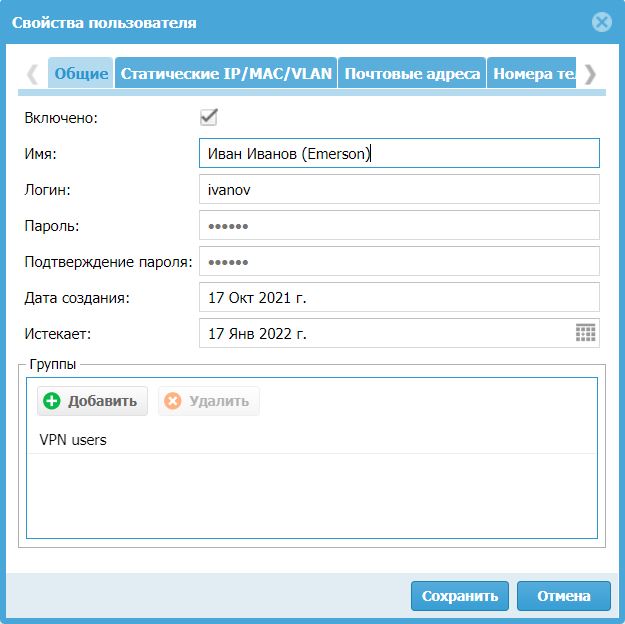Screen dimensions: 625x624
Task: Click the green plus Add icon
Action: pos(51,401)
